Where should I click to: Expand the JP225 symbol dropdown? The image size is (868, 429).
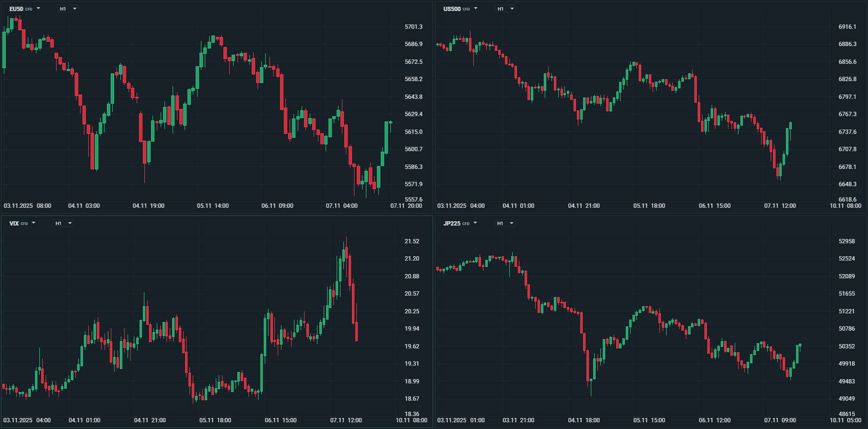point(460,223)
